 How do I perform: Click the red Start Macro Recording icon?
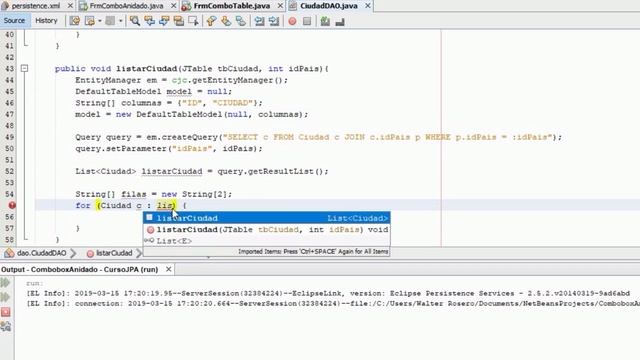292,21
